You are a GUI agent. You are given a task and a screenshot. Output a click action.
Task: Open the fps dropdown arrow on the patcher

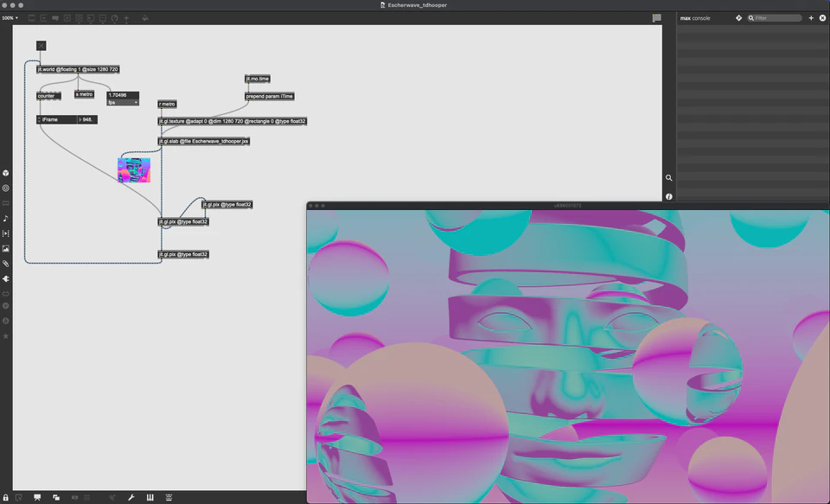click(x=136, y=102)
